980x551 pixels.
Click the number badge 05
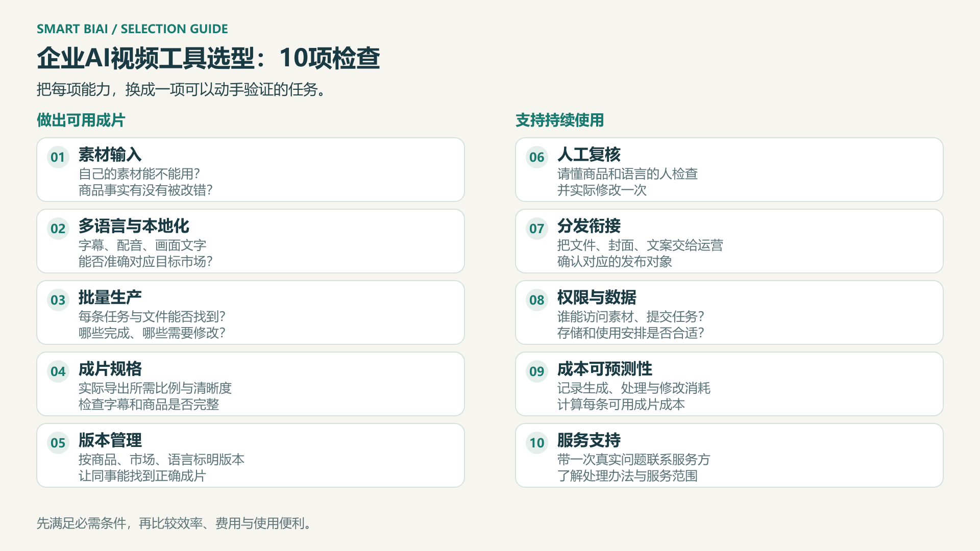[x=58, y=443]
